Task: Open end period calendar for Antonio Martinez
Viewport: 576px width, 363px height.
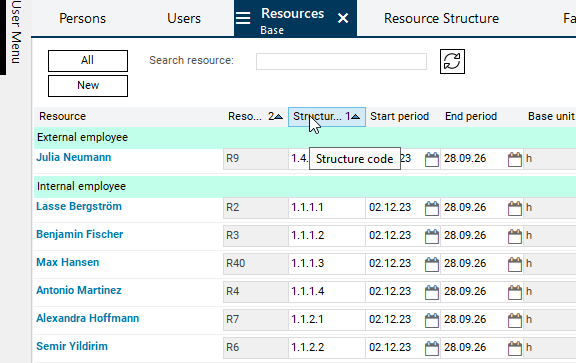Action: point(515,292)
